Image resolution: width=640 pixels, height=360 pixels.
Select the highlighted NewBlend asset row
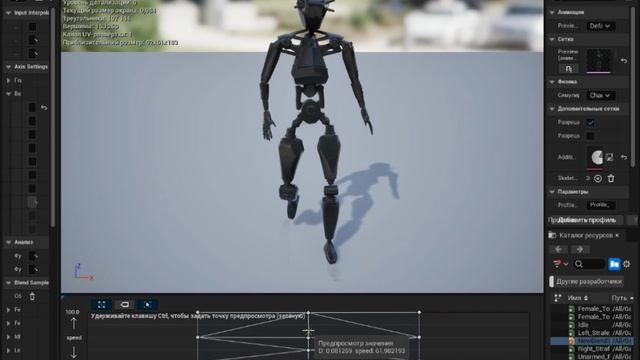tap(592, 341)
